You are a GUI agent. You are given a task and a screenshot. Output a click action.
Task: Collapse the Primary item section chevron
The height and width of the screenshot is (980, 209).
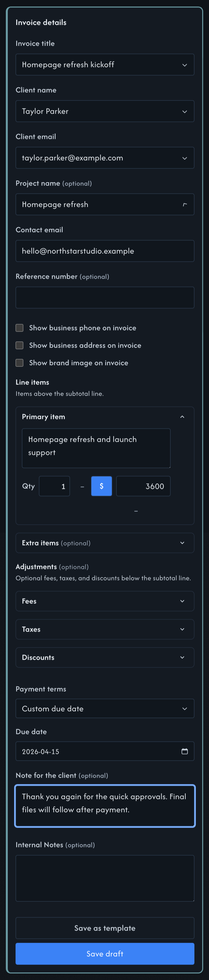[x=182, y=417]
